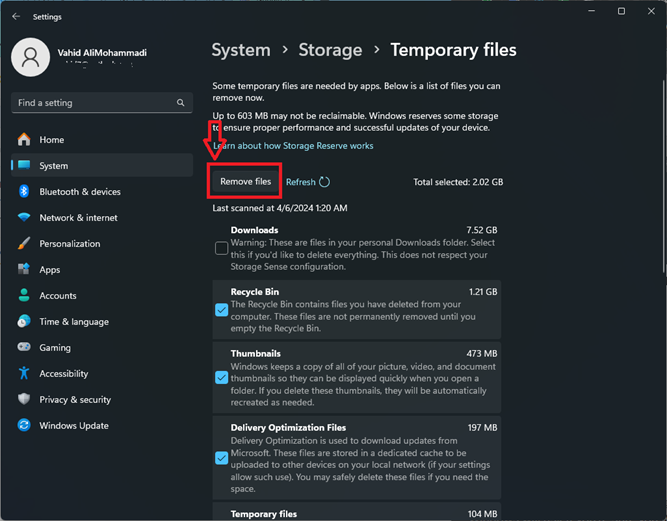Click the Total selected: 2.02 GB text
This screenshot has width=667, height=521.
458,182
